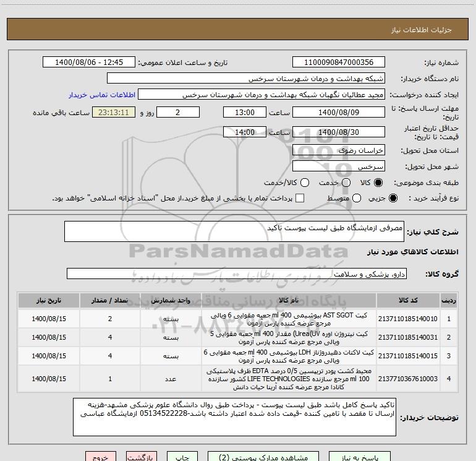The height and width of the screenshot is (461, 476).
Task: Click the ردیف column header
Action: pyautogui.click(x=449, y=300)
